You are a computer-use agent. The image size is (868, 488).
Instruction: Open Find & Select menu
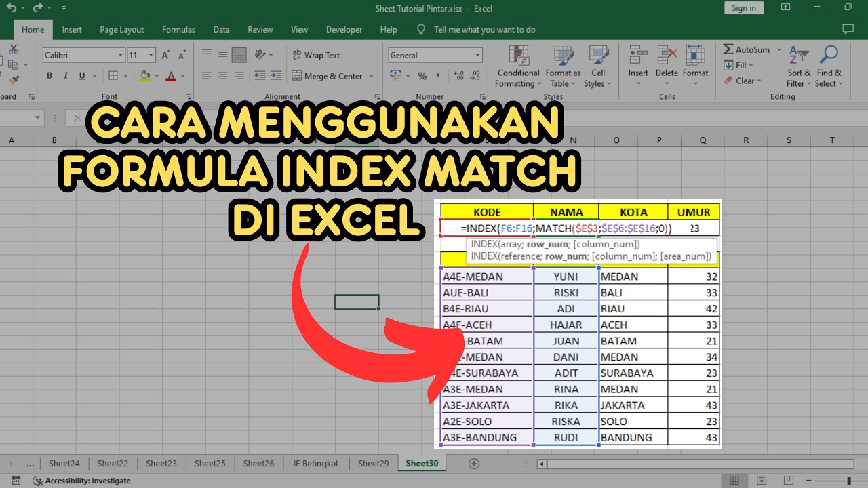829,66
